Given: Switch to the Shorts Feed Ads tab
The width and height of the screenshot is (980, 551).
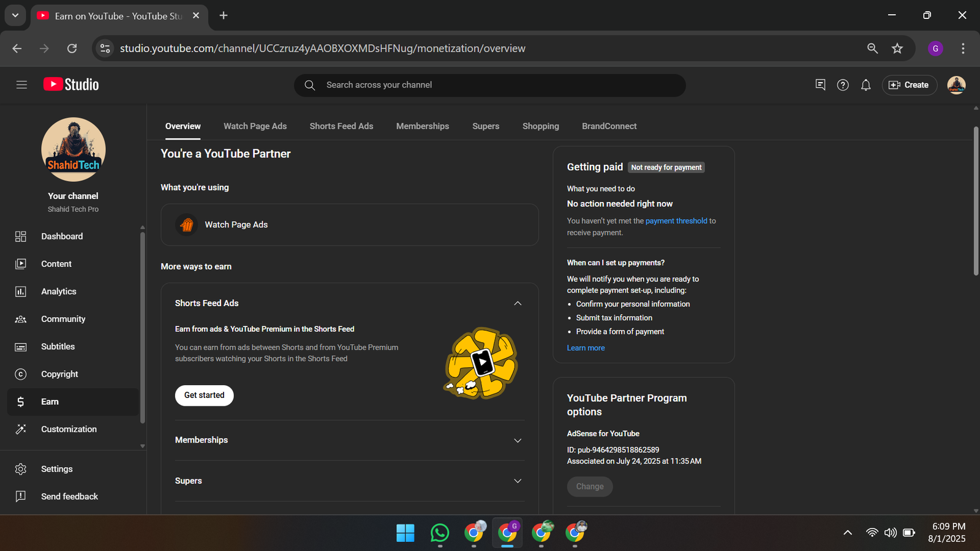Looking at the screenshot, I should tap(341, 126).
